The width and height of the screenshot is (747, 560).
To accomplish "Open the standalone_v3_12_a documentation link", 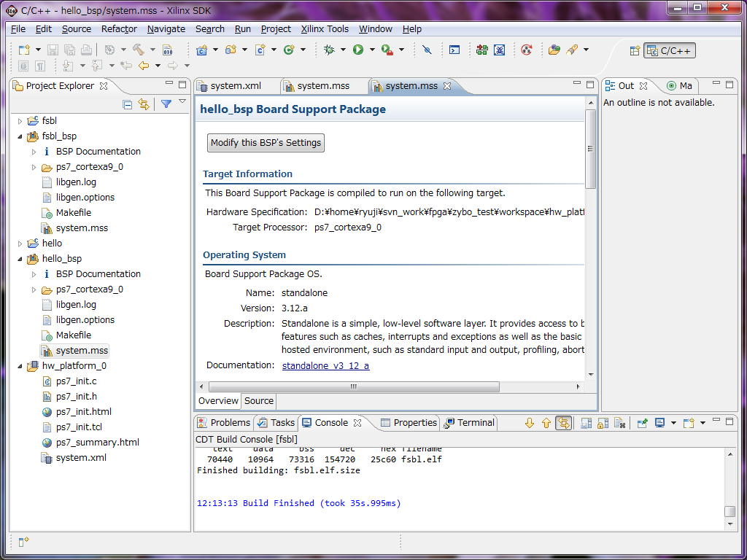I will pos(326,366).
